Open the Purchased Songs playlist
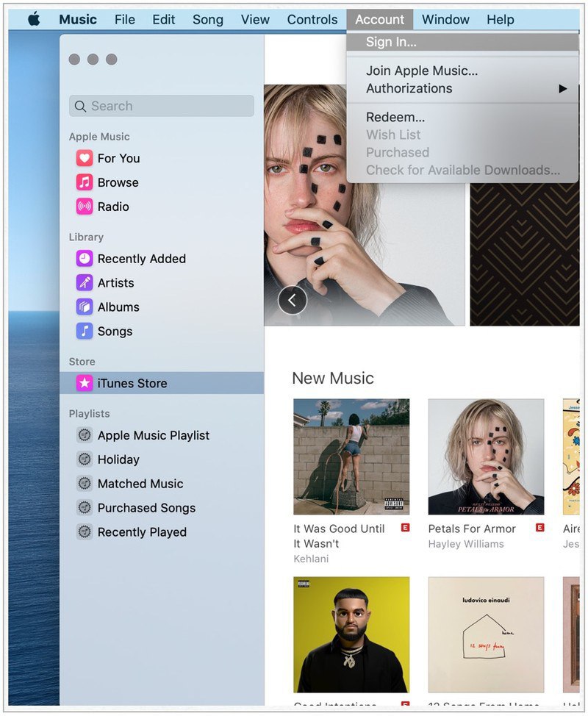Image resolution: width=588 pixels, height=716 pixels. tap(146, 508)
